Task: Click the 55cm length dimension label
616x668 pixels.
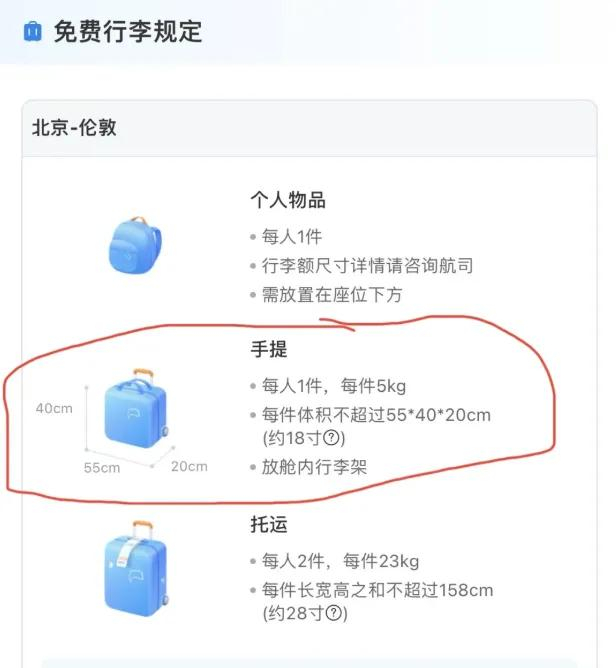Action: (102, 467)
